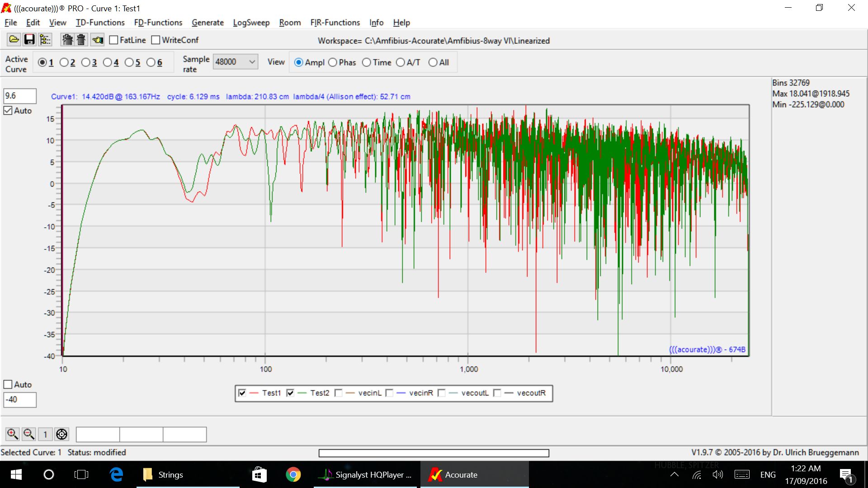Switch view to Phas
The image size is (868, 488).
pyautogui.click(x=333, y=62)
